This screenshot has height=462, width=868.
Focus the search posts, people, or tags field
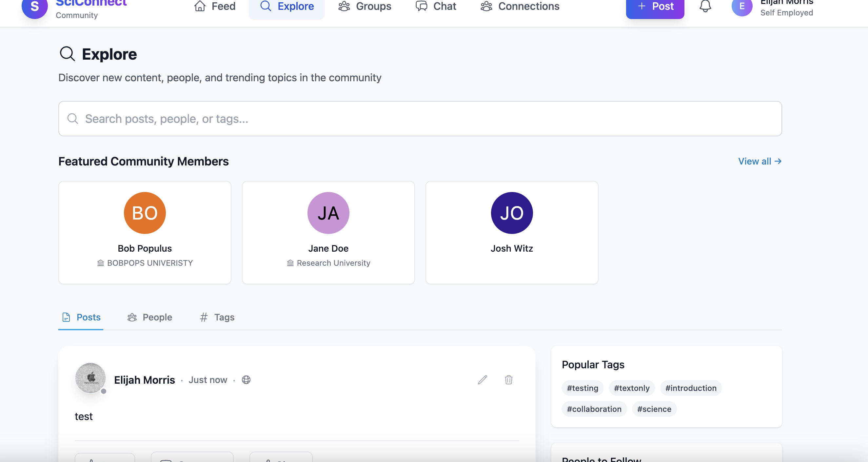[x=420, y=119]
